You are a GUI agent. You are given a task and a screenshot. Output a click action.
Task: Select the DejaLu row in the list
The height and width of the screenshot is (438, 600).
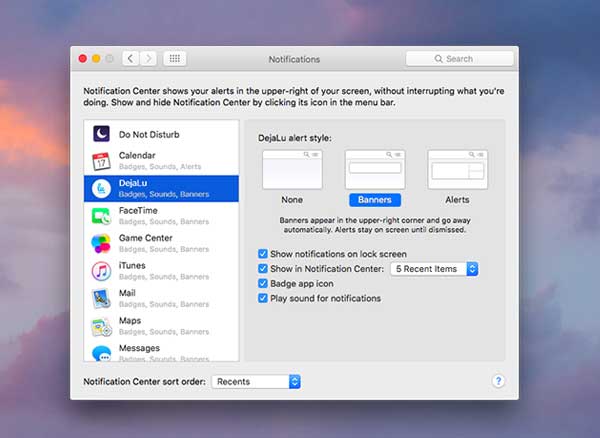tap(161, 189)
